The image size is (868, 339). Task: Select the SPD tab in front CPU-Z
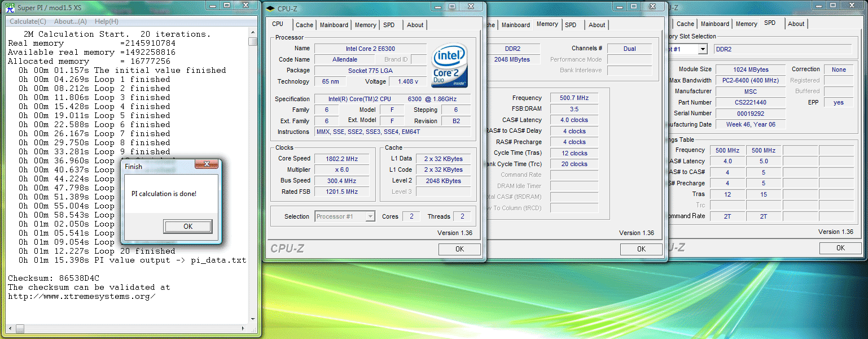point(389,25)
